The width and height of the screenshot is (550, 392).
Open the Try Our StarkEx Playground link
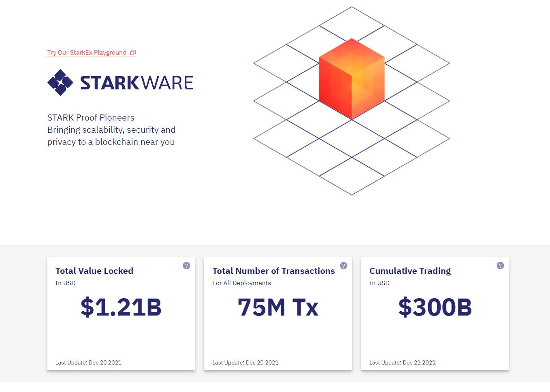[91, 53]
